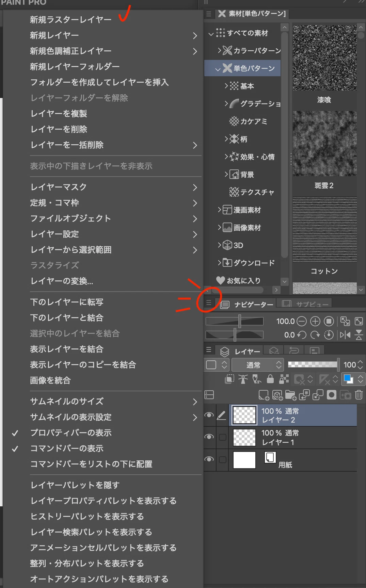Image resolution: width=366 pixels, height=588 pixels.
Task: Hide レイヤー 1 with its eye icon
Action: (209, 437)
